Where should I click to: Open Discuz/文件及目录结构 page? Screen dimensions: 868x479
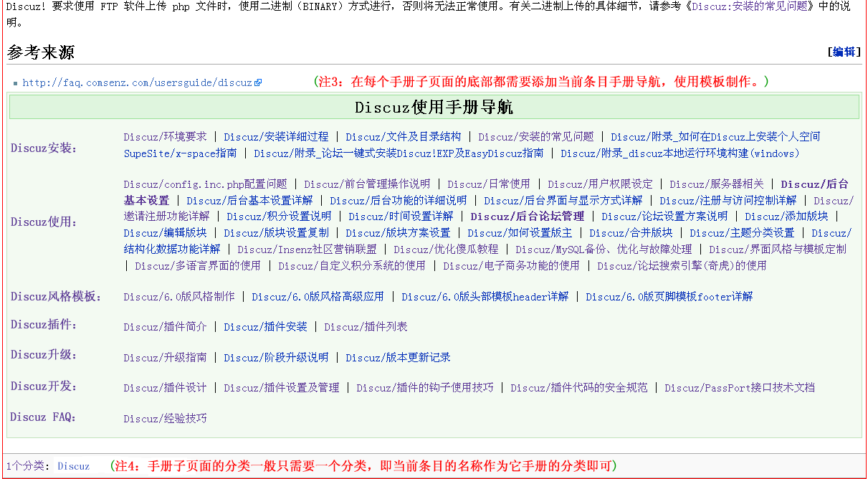pos(404,136)
